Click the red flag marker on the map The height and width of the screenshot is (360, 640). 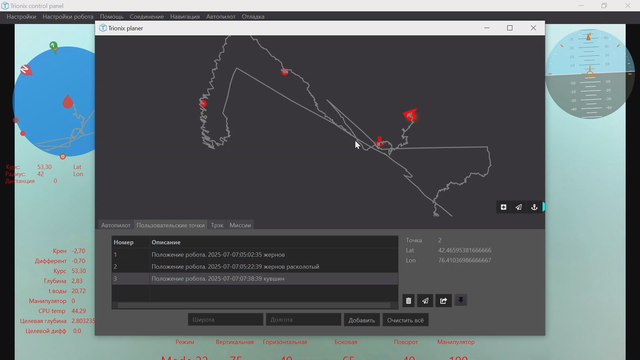[x=410, y=115]
